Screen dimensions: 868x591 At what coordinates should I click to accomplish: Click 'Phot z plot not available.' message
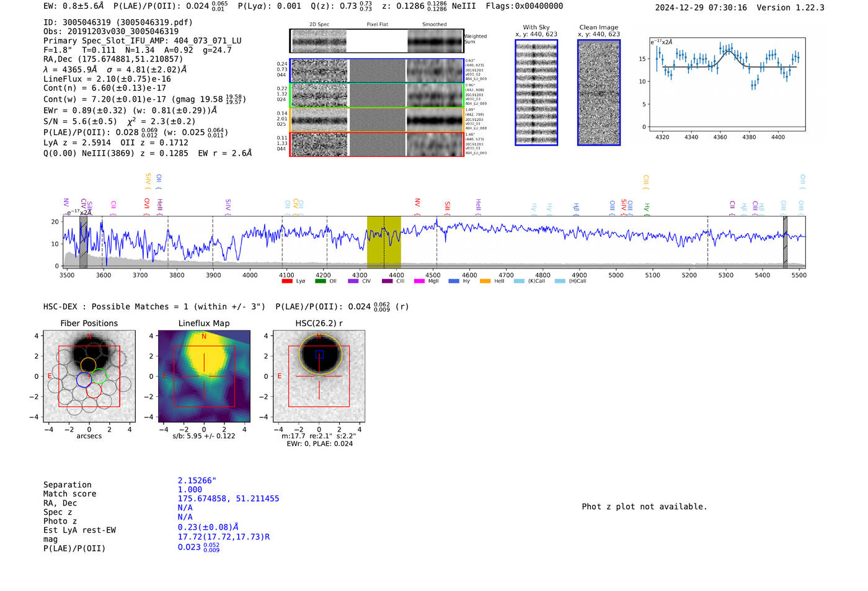click(x=645, y=507)
